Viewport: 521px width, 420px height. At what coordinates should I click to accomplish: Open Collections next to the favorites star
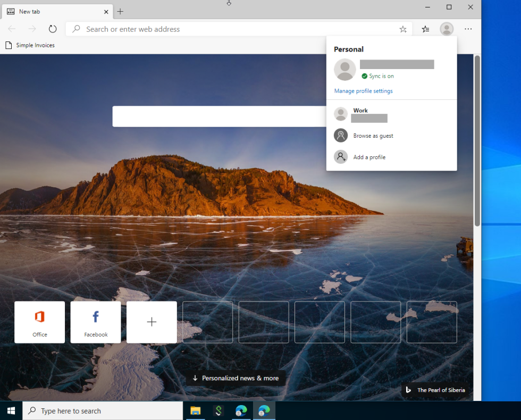coord(425,29)
